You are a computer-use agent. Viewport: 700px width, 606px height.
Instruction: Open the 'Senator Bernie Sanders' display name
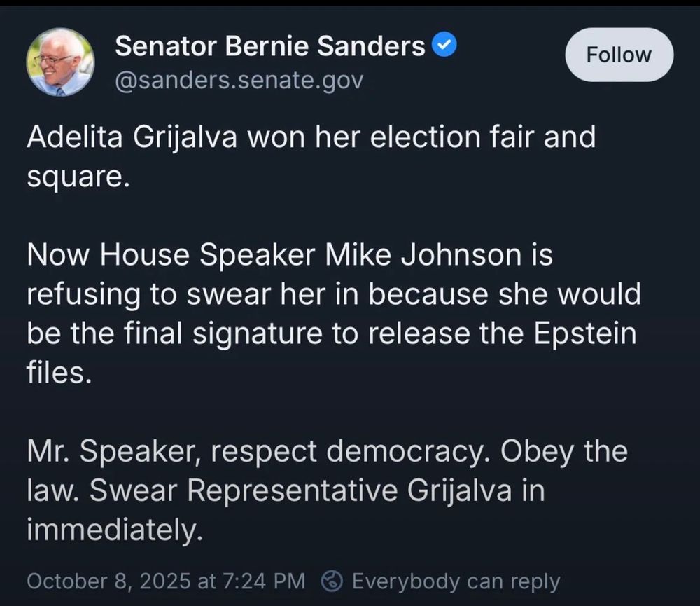point(269,46)
